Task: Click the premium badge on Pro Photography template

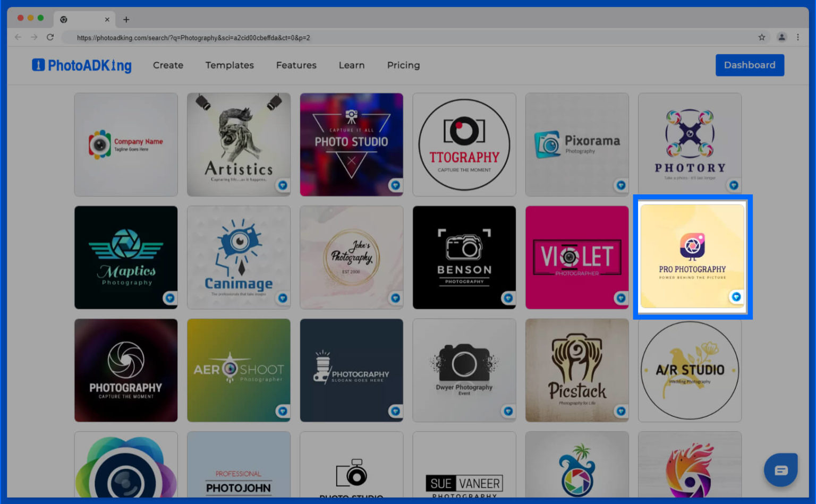Action: [x=736, y=297]
